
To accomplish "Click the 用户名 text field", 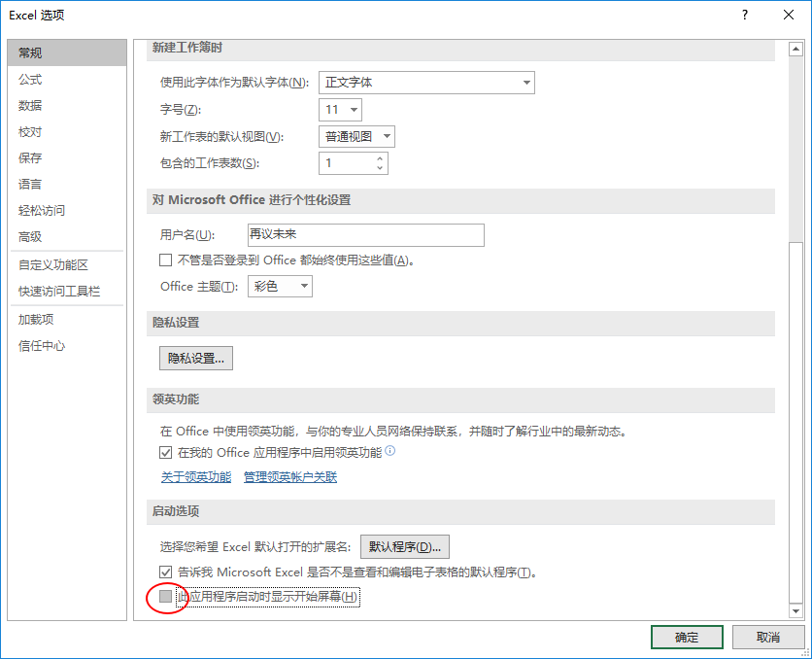I will point(366,234).
